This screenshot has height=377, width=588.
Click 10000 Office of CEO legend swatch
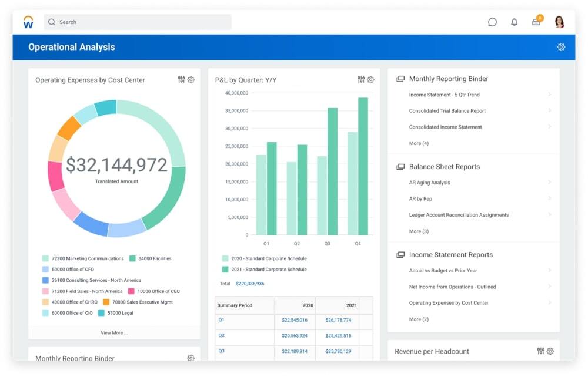[131, 291]
